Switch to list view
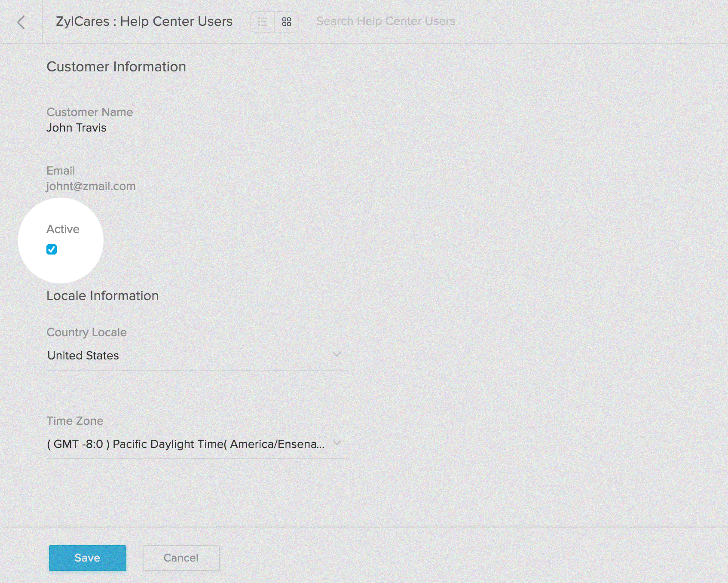Viewport: 728px width, 583px height. 263,21
